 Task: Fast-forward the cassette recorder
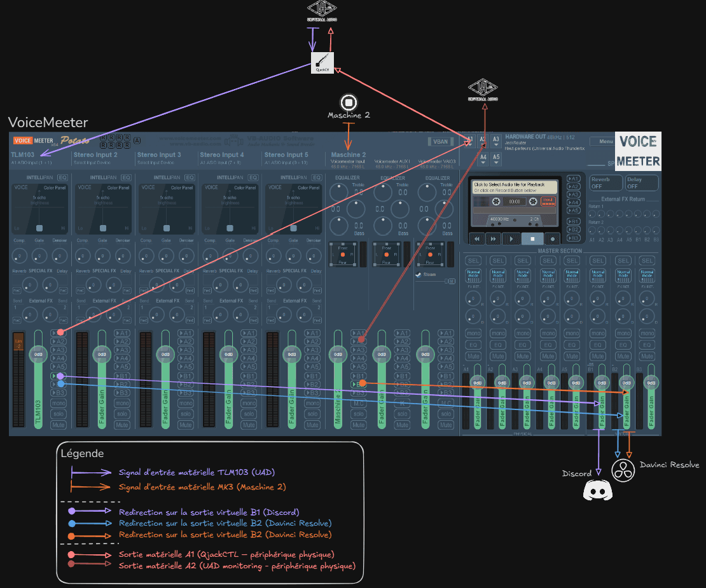point(494,239)
